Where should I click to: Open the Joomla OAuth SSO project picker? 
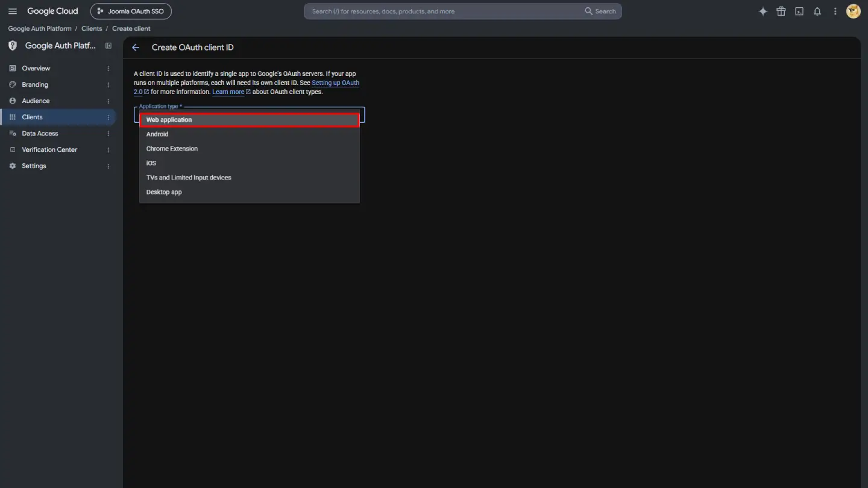[131, 11]
